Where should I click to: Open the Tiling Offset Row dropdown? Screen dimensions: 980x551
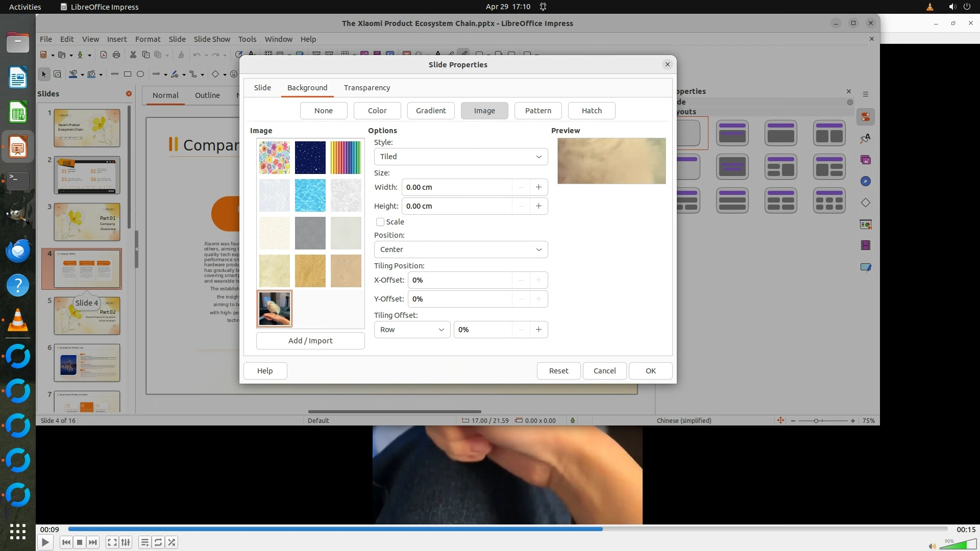411,330
